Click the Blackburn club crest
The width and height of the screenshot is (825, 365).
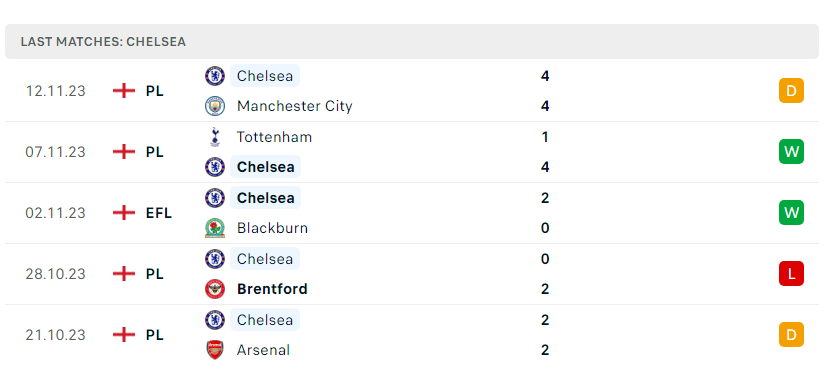(x=215, y=228)
